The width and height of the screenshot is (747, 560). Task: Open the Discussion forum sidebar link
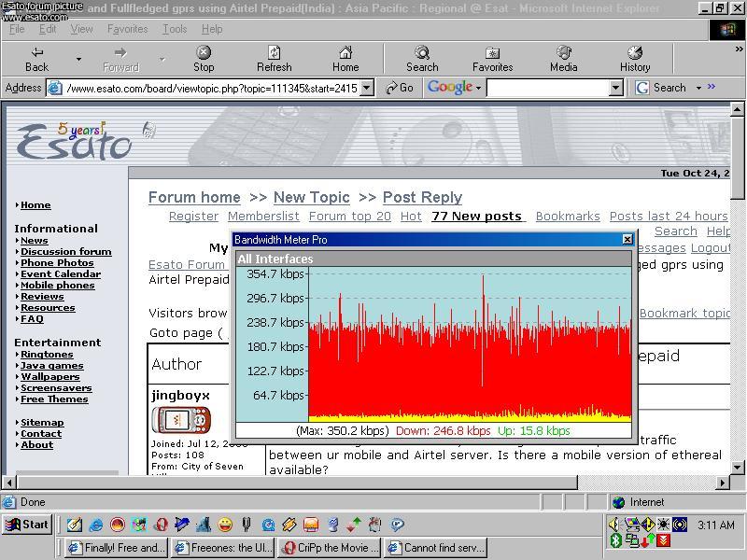(66, 251)
